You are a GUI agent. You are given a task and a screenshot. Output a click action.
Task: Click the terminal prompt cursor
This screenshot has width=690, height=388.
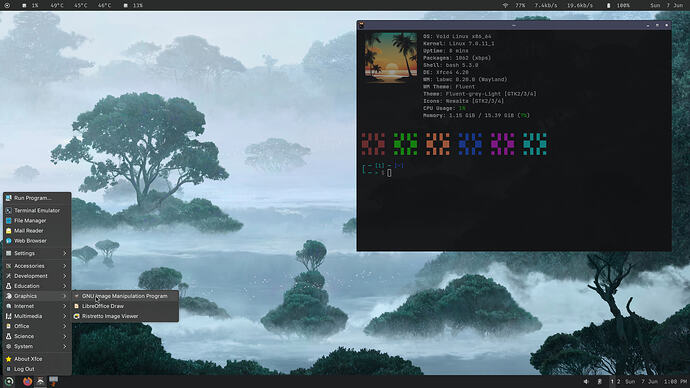click(x=389, y=173)
